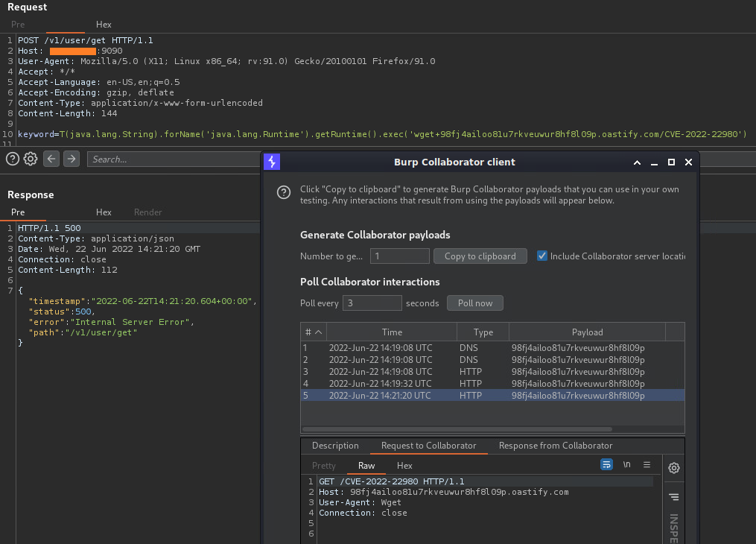Viewport: 756px width, 544px height.
Task: Click the User-Agent: Wget line
Action: (x=360, y=502)
